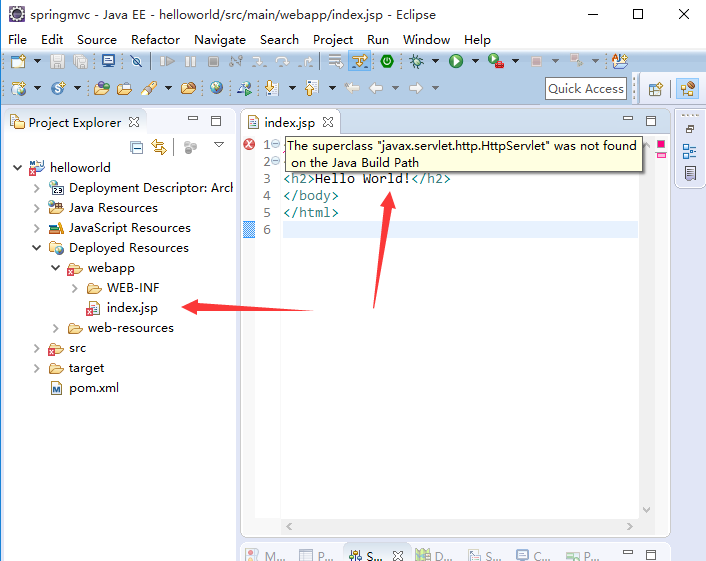Screen dimensions: 706x561
Task: Click the editor horizontal scrollbar
Action: point(459,526)
